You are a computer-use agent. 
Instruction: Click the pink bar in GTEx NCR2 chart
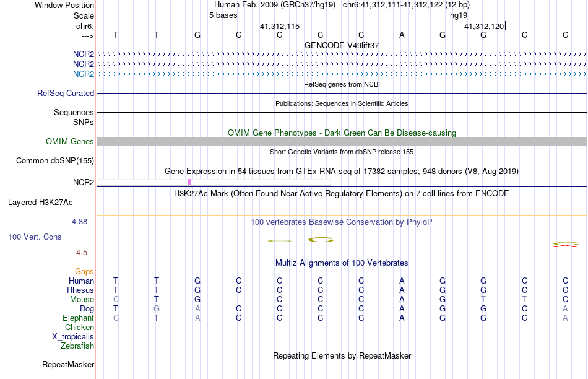[x=189, y=182]
